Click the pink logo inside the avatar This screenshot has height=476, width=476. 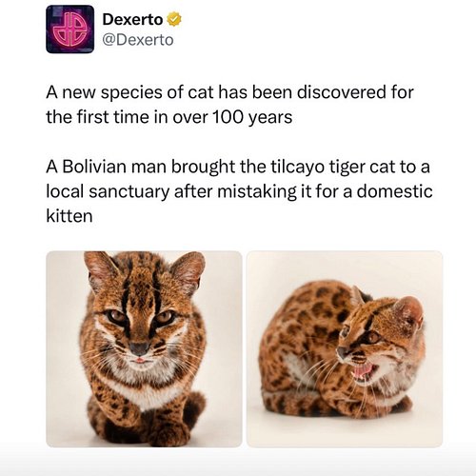(69, 30)
